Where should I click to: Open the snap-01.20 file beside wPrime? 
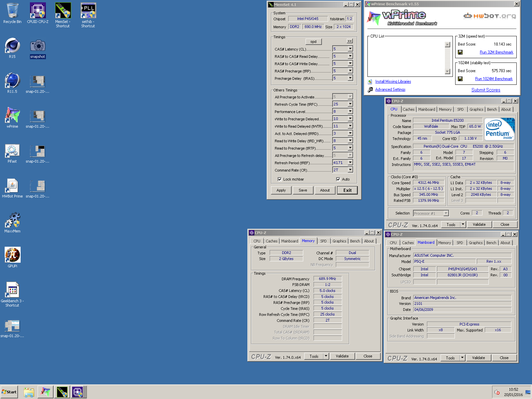38,118
